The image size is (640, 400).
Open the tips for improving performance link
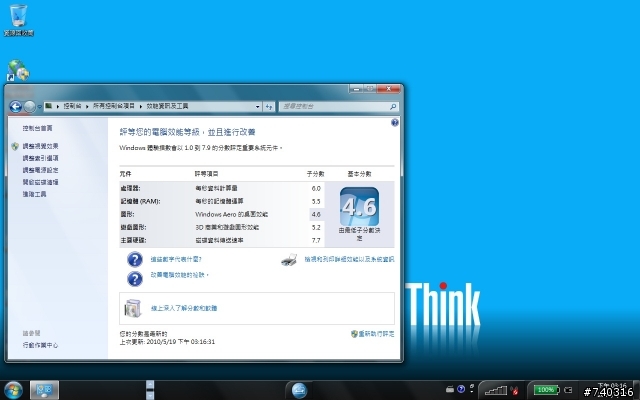pos(180,275)
